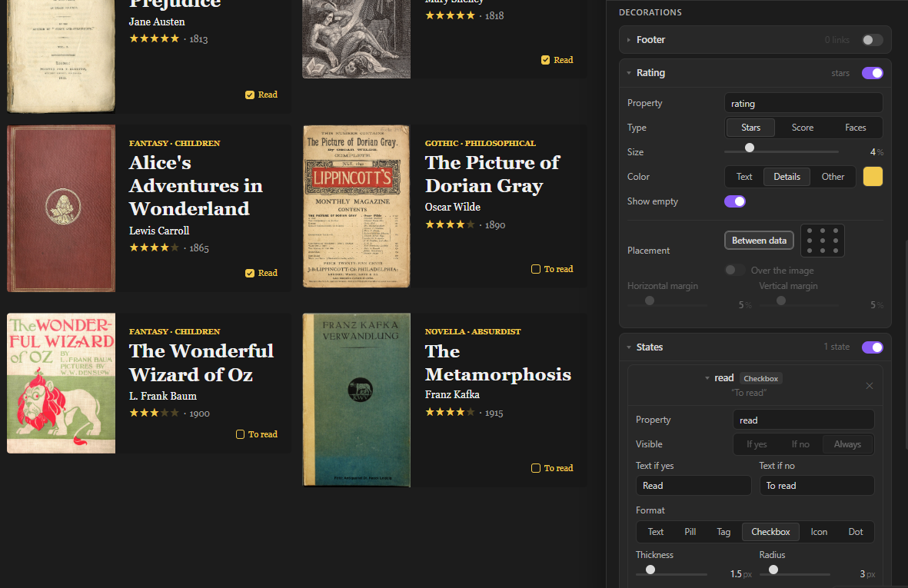
Task: Set visibility to If yes
Action: [757, 444]
